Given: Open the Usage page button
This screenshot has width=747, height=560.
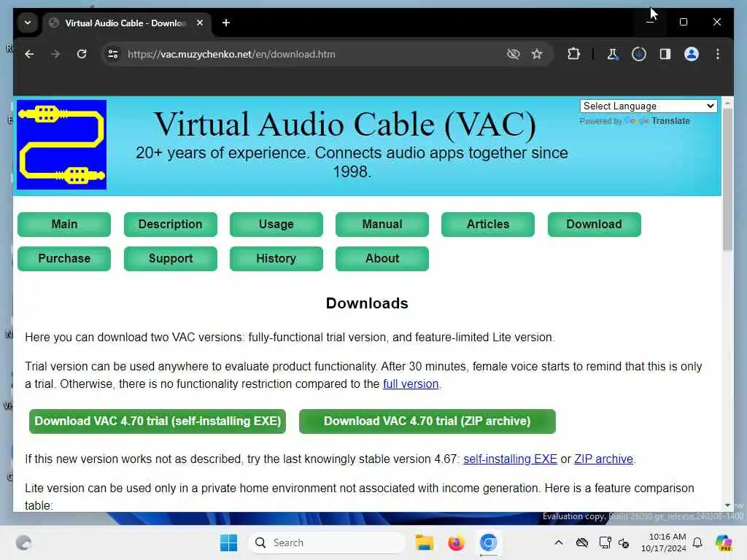Looking at the screenshot, I should (x=276, y=225).
